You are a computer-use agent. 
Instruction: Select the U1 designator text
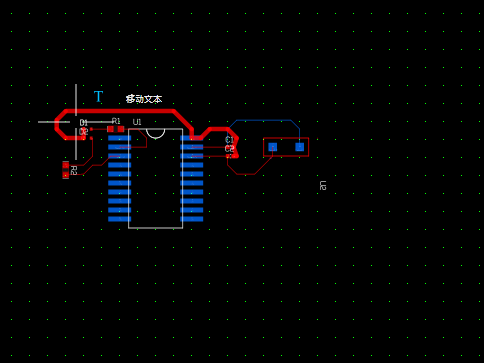click(x=137, y=122)
